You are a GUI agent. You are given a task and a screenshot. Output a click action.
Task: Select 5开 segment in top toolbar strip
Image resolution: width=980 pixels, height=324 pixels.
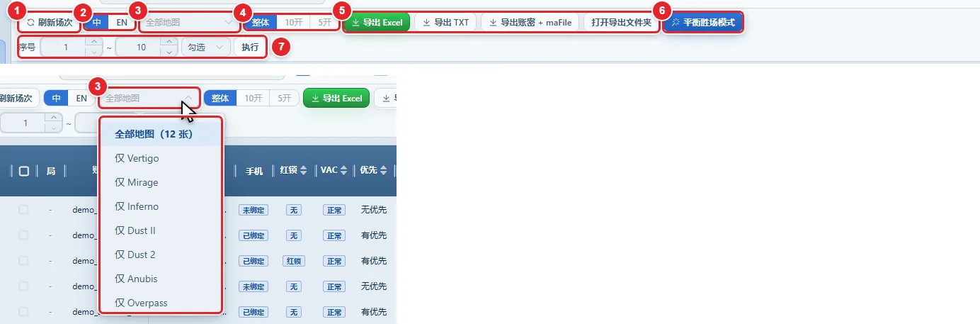(x=324, y=23)
